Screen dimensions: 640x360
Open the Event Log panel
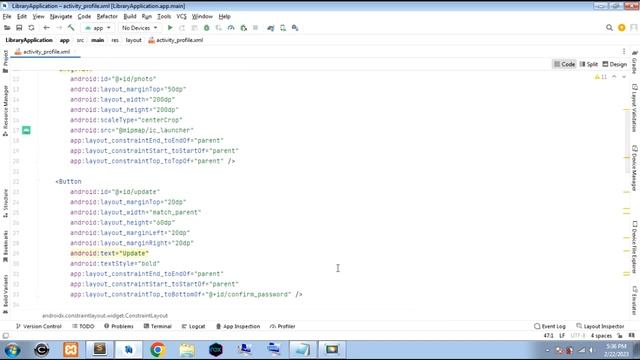coord(550,326)
